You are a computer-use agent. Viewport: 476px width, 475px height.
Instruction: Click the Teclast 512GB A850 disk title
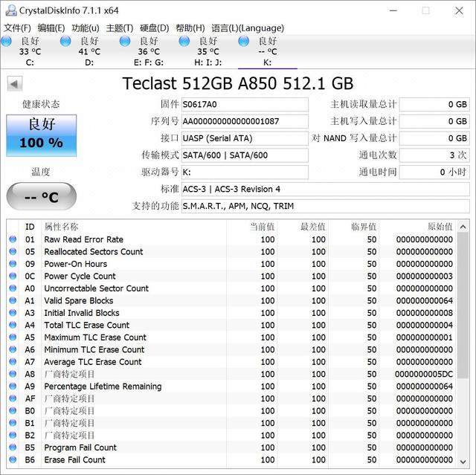(x=238, y=83)
